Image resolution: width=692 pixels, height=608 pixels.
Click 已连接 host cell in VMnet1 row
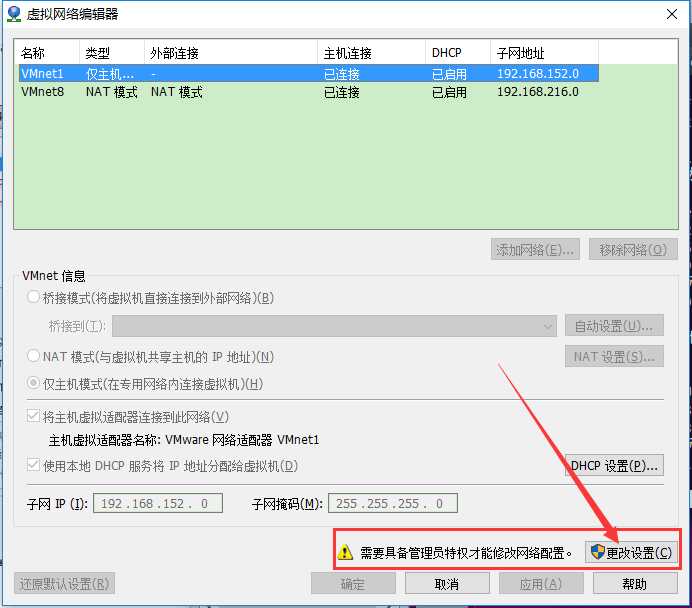[x=342, y=73]
